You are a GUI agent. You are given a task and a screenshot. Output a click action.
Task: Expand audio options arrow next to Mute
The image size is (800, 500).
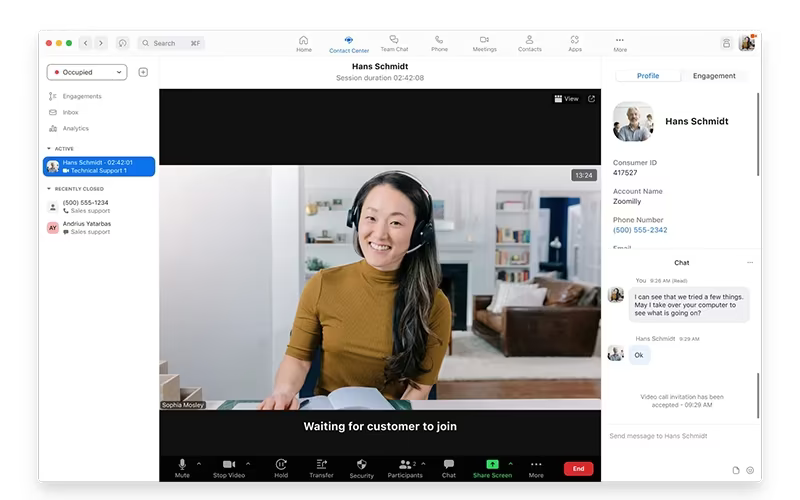[199, 464]
